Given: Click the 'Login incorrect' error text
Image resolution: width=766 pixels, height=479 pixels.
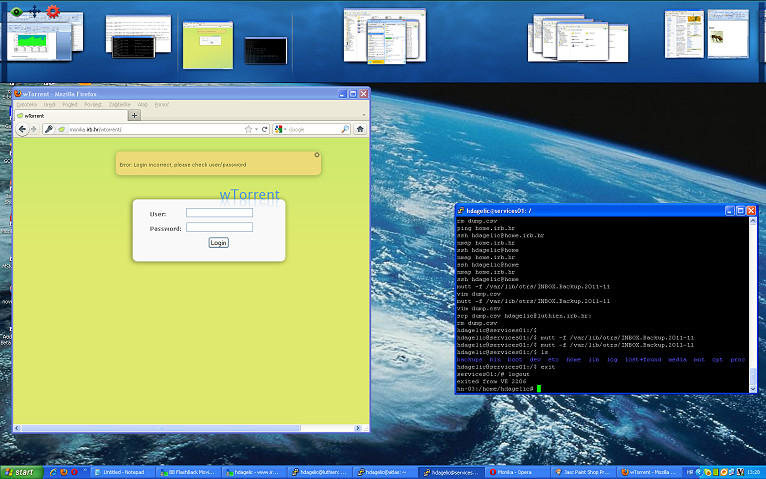Looking at the screenshot, I should (x=183, y=165).
